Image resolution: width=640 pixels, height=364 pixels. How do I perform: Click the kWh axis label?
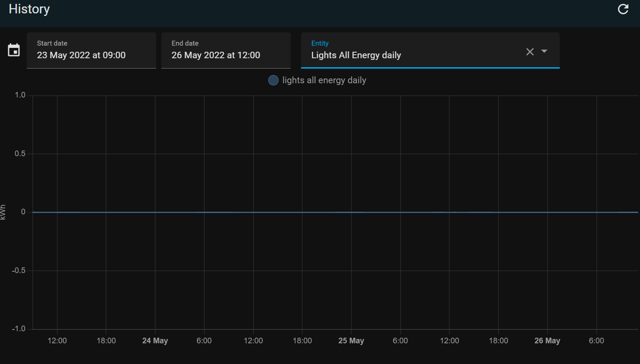point(3,211)
